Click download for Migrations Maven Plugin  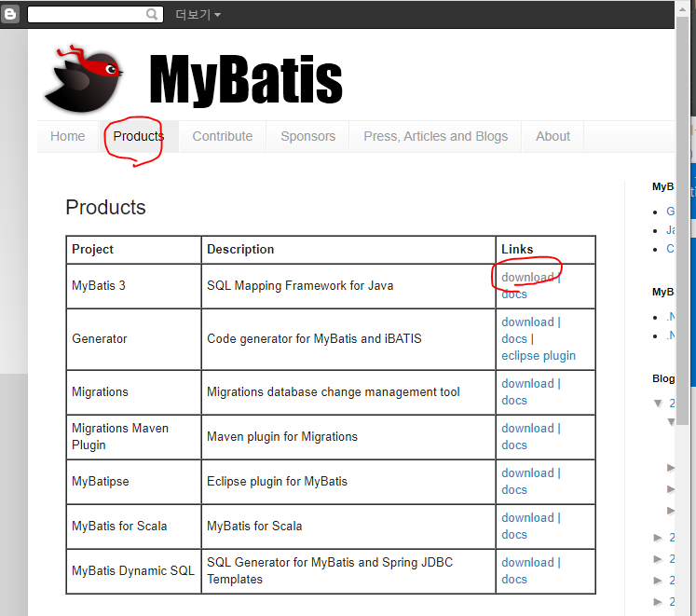527,429
